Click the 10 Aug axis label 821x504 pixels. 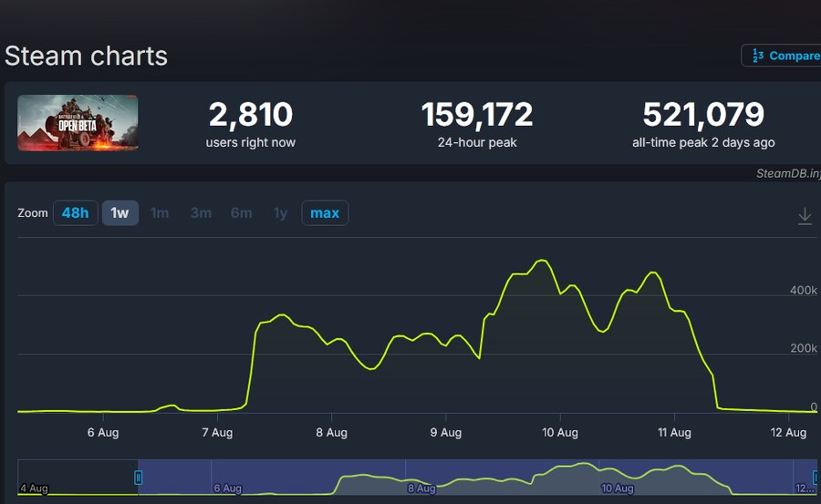click(560, 432)
